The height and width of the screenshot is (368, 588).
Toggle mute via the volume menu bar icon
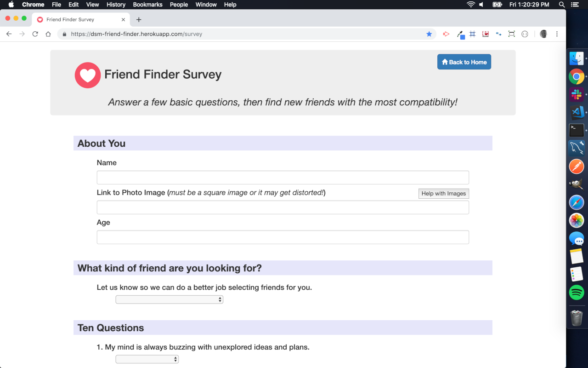pos(481,5)
